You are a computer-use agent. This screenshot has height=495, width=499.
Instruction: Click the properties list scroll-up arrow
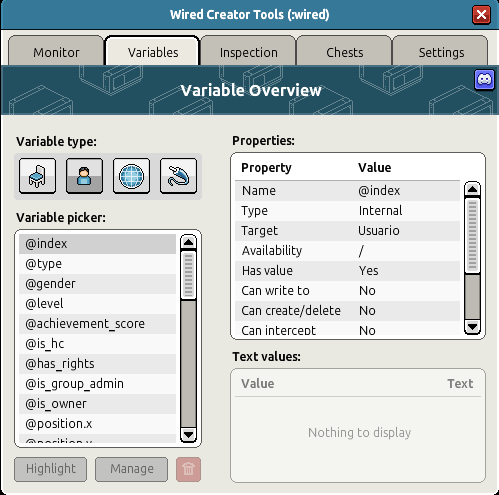(472, 189)
